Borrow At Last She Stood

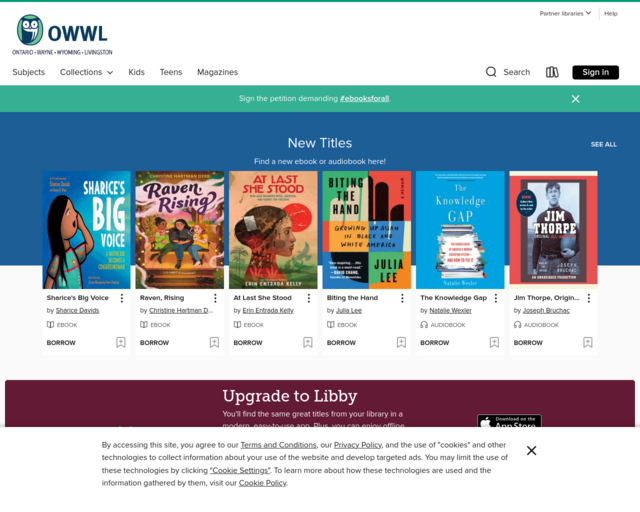coord(248,343)
